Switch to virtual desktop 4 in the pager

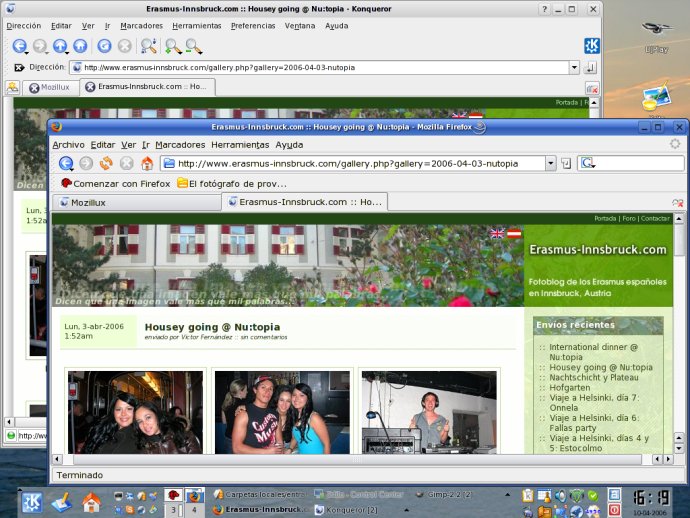[194, 510]
